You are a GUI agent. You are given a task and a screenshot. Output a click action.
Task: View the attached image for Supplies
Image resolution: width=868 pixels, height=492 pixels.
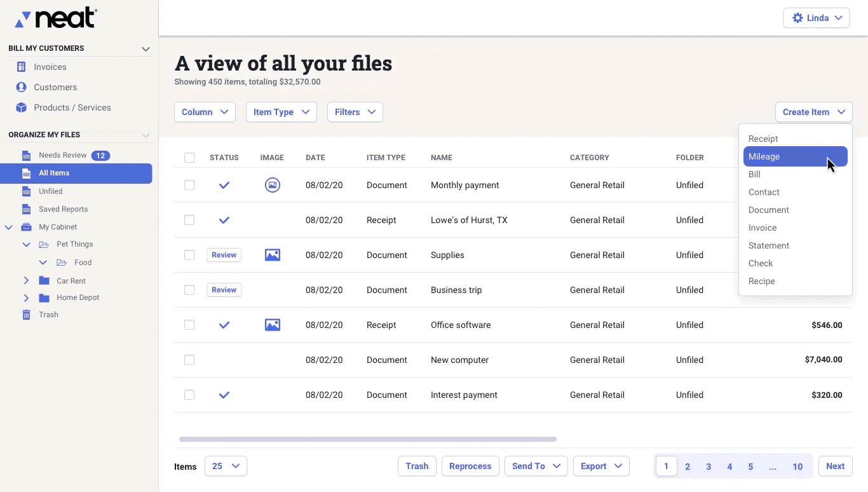(272, 255)
